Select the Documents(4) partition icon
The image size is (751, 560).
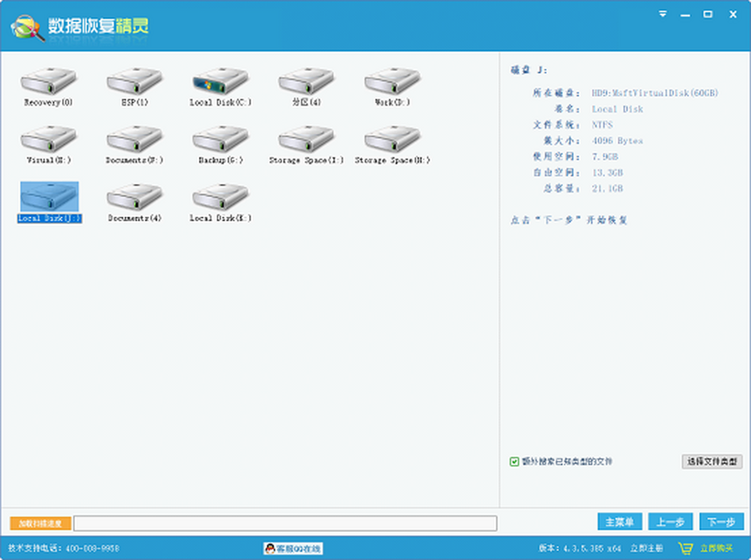click(x=135, y=198)
